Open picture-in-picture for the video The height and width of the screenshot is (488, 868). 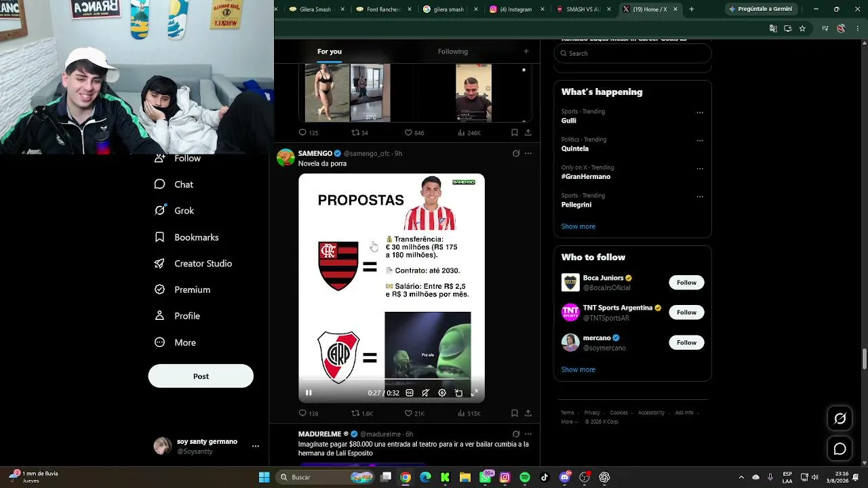(x=458, y=393)
